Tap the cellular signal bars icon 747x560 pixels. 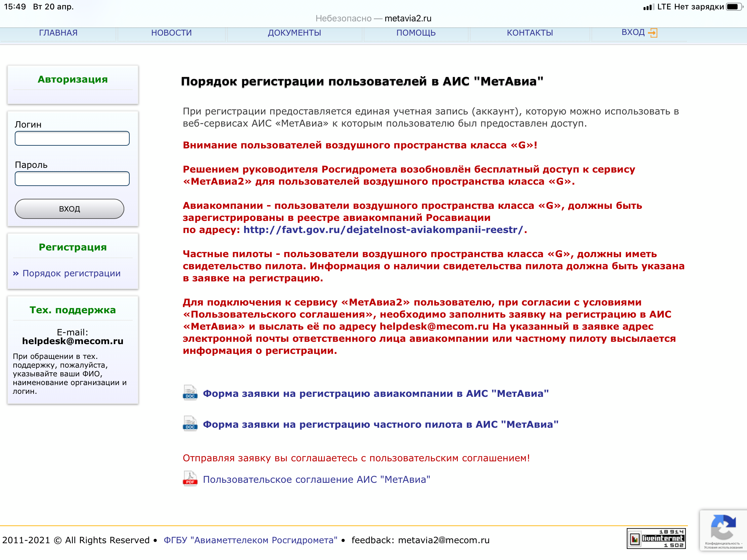[648, 7]
